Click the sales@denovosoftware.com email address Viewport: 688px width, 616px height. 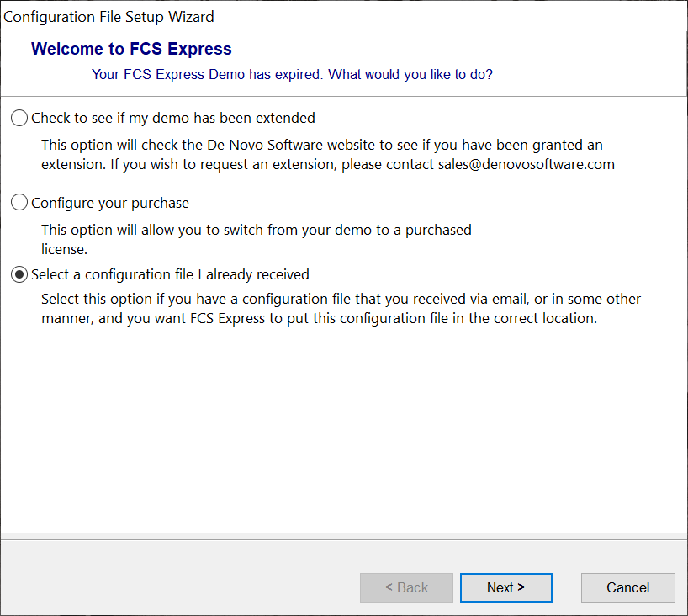[526, 164]
